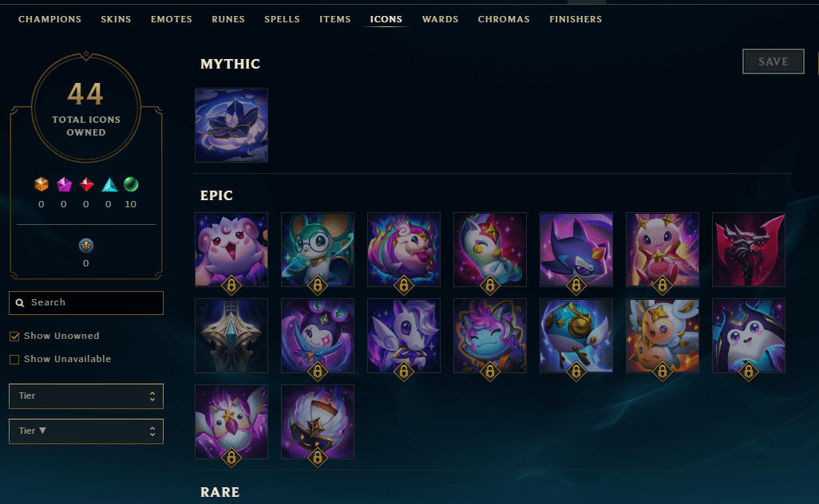The height and width of the screenshot is (504, 819).
Task: Click the Save button
Action: pos(773,61)
